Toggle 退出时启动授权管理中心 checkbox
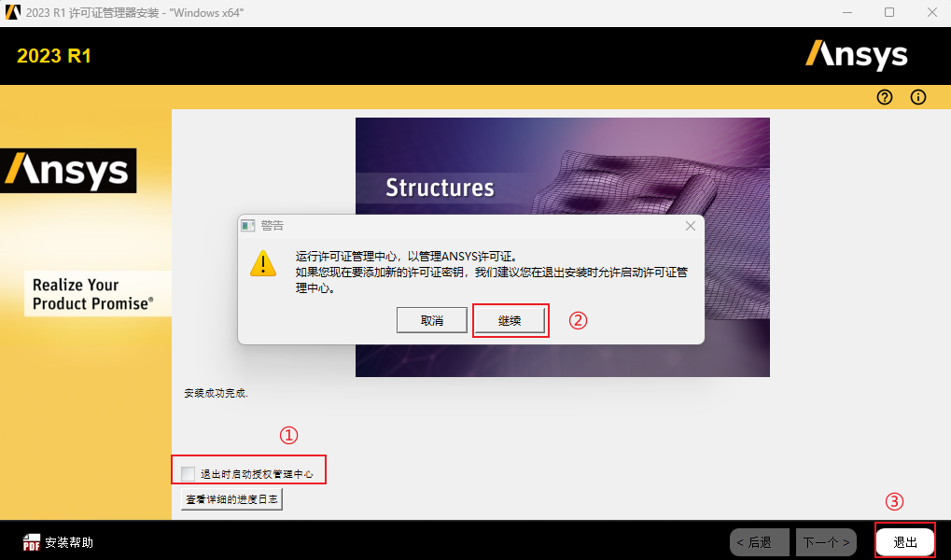 (188, 473)
